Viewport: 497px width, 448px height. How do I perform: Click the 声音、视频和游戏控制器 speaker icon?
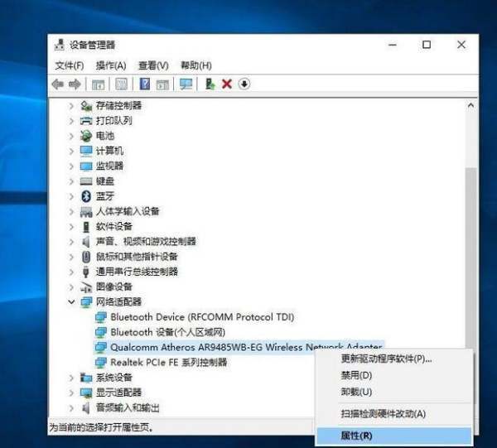(86, 242)
